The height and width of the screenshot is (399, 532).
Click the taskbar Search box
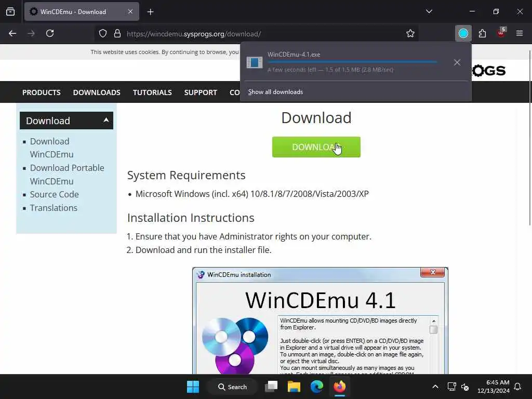click(232, 387)
